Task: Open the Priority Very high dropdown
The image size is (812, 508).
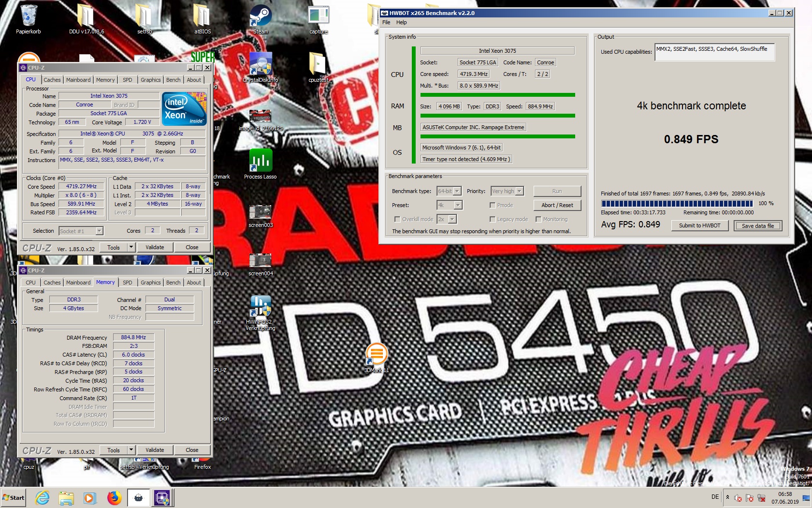Action: (507, 191)
